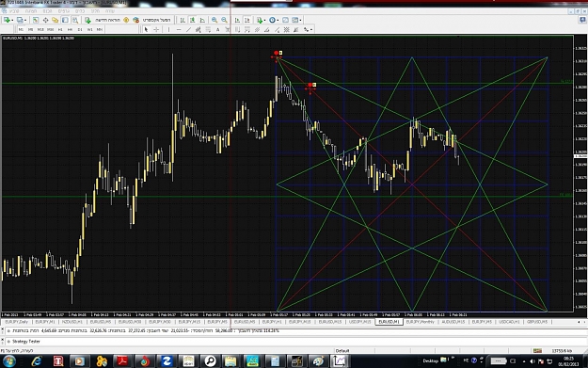Image resolution: width=588 pixels, height=368 pixels.
Task: Open the Windows Start button
Action: click(8, 361)
